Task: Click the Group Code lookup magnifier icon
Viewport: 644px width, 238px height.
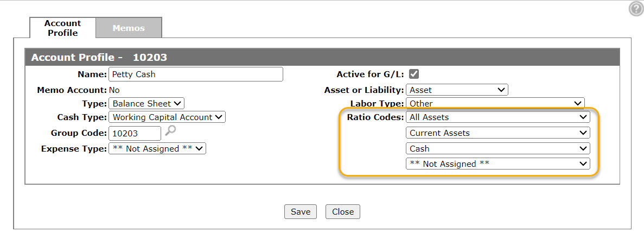Action: [170, 131]
